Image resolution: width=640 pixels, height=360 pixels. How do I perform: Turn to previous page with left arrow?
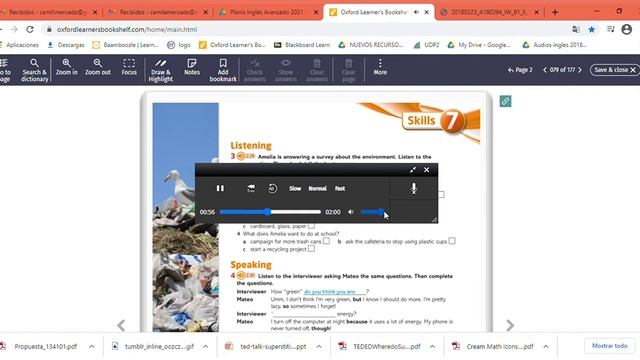click(121, 325)
